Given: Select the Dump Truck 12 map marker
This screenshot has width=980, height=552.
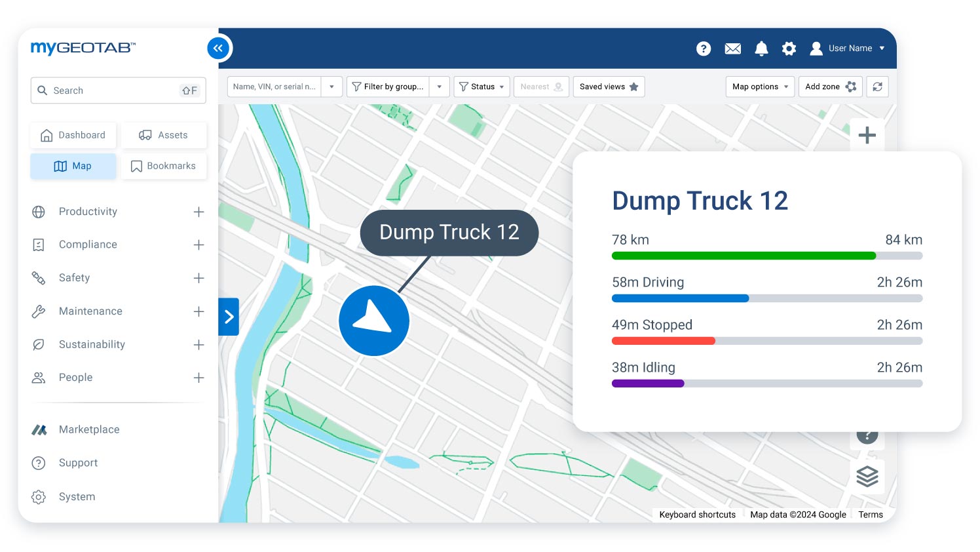Looking at the screenshot, I should tap(373, 321).
